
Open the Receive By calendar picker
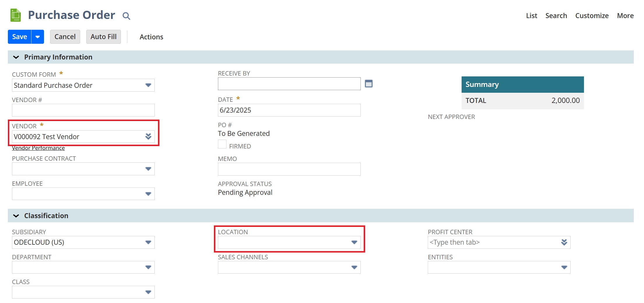click(x=369, y=84)
